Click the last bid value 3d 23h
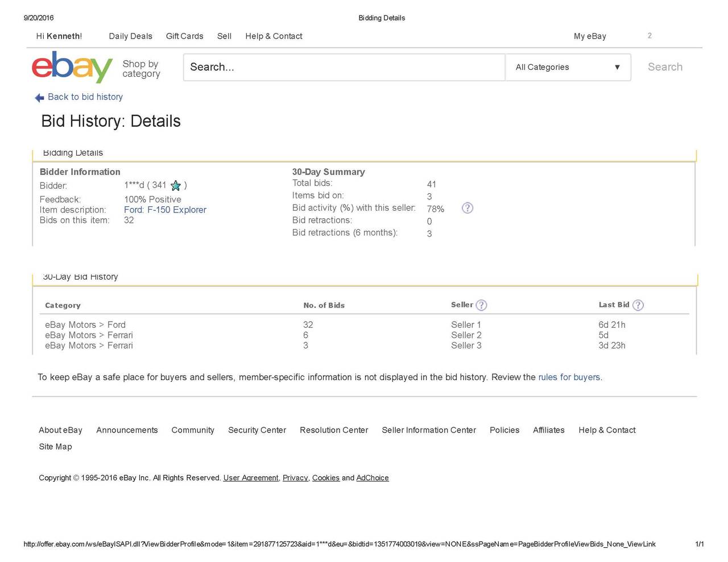The image size is (728, 562). (612, 345)
